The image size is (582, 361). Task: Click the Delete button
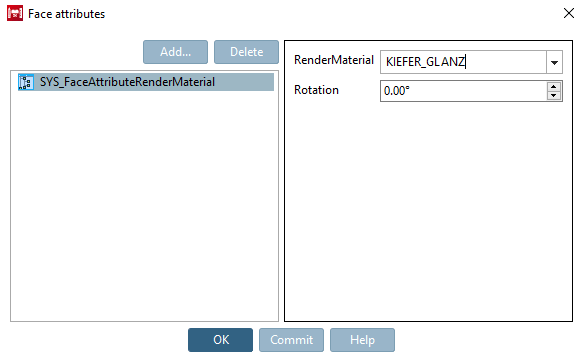coord(246,52)
